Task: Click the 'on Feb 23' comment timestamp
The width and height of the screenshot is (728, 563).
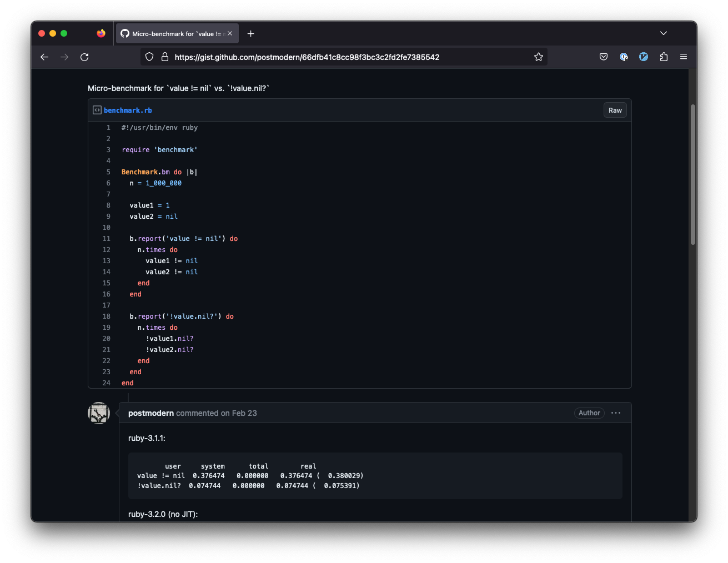Action: pos(239,413)
